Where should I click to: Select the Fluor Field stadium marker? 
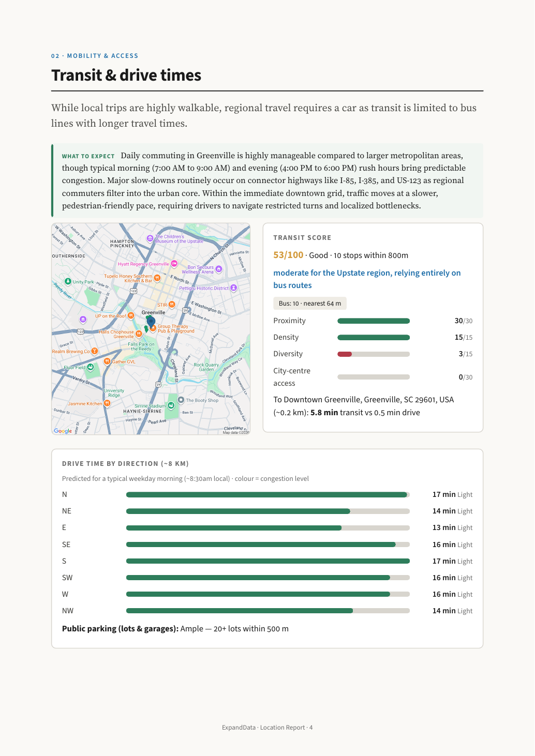(x=91, y=367)
